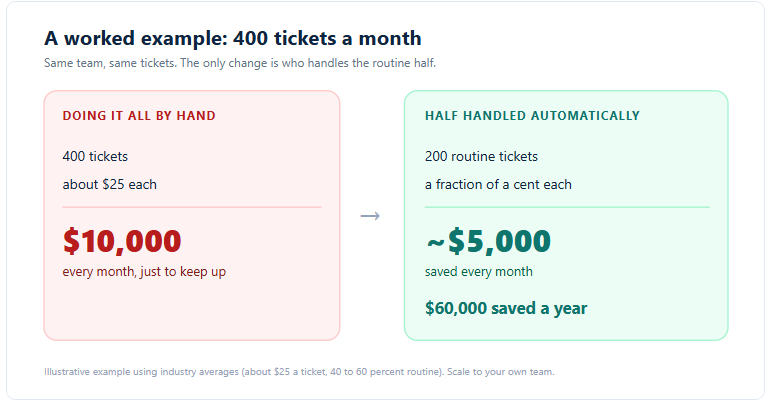Viewport: 773px width, 407px height.
Task: Click the arrow between the two cards
Action: (x=370, y=216)
